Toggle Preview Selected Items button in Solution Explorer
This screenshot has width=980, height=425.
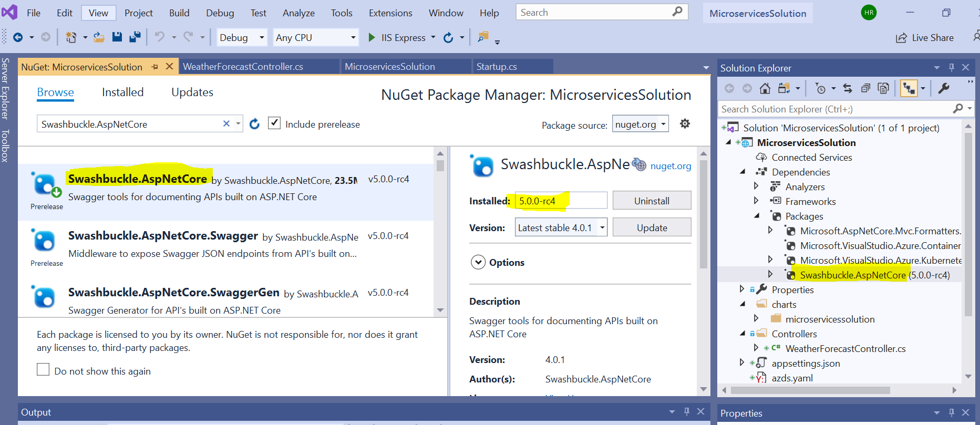(x=909, y=88)
